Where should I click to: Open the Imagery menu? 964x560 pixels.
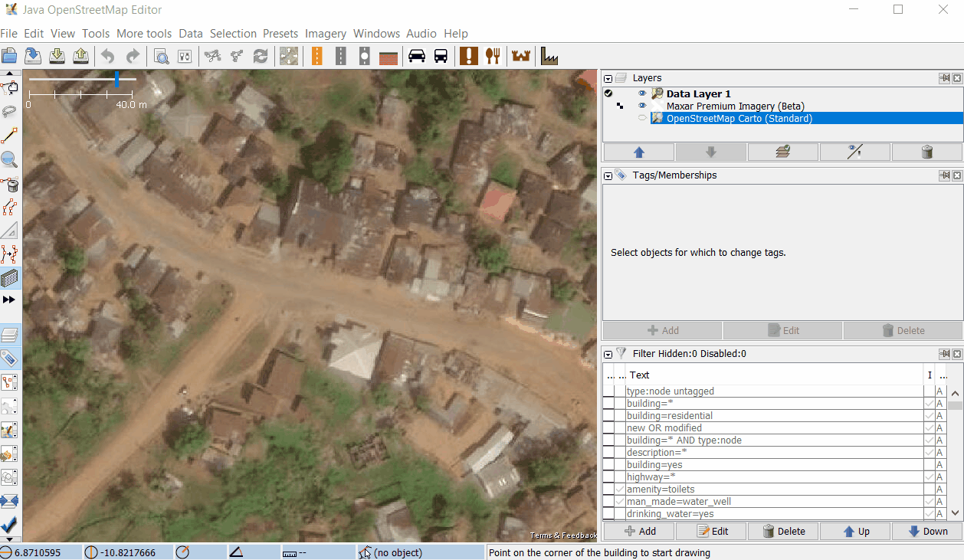pyautogui.click(x=325, y=34)
